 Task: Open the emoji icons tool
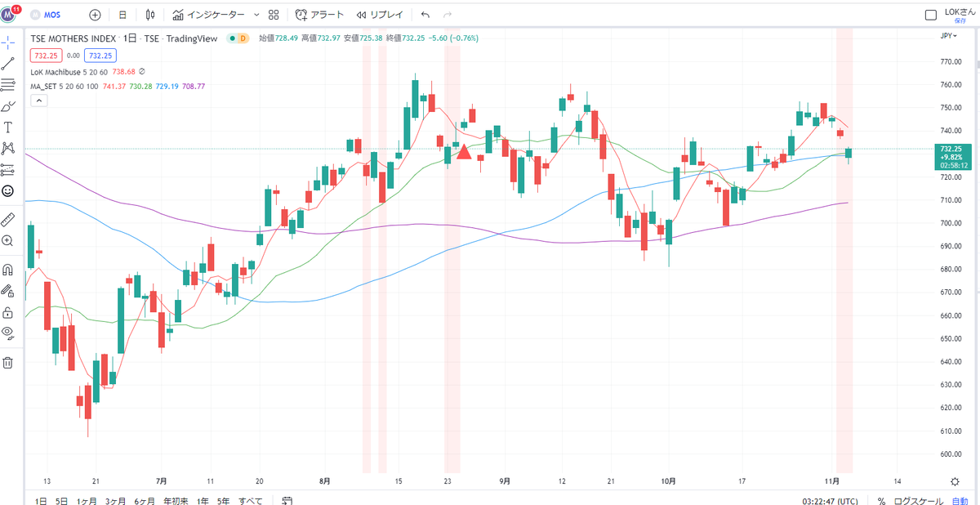tap(7, 190)
